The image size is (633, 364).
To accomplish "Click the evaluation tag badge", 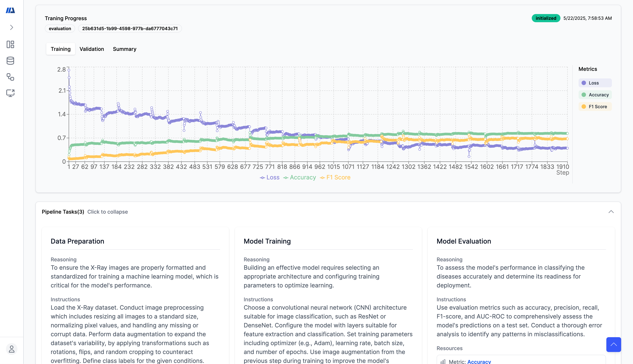I will tap(60, 28).
